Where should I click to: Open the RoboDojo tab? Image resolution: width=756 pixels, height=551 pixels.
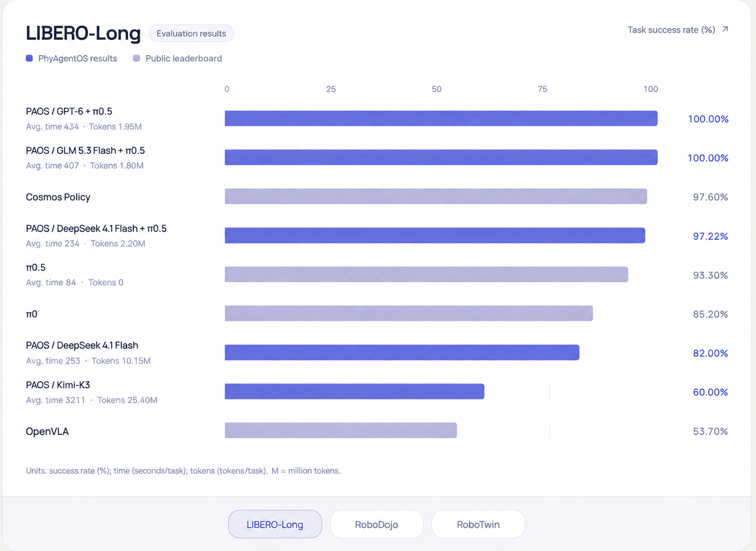377,524
